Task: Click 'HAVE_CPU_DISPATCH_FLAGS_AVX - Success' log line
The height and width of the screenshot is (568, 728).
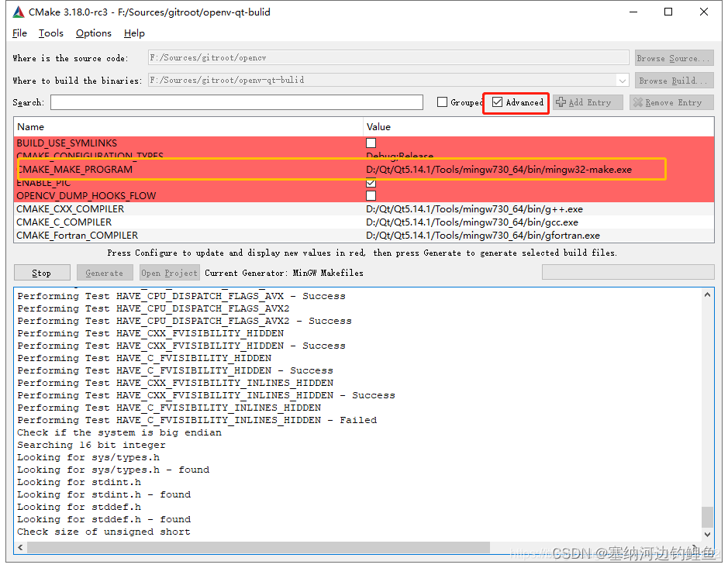Action: point(181,296)
